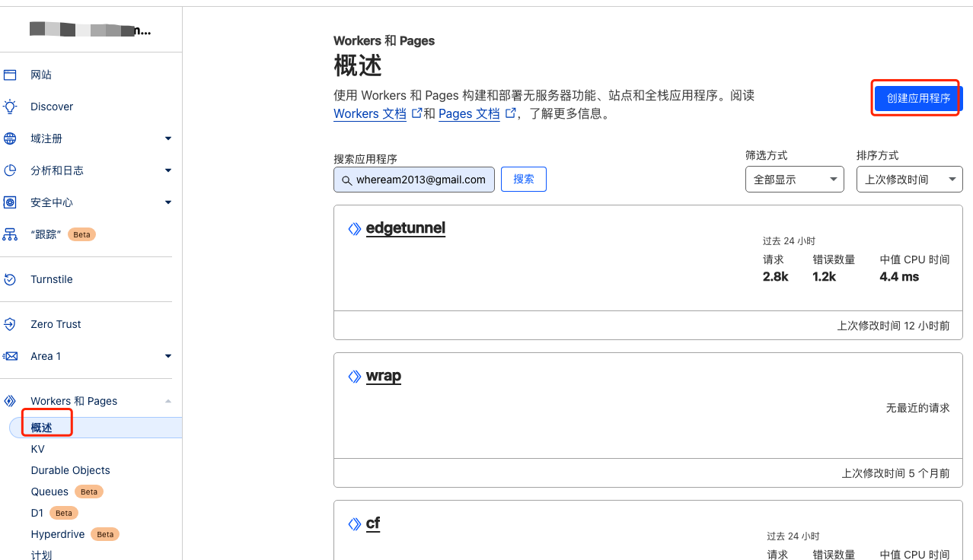
Task: Click the edgetunnel worker icon
Action: click(354, 228)
